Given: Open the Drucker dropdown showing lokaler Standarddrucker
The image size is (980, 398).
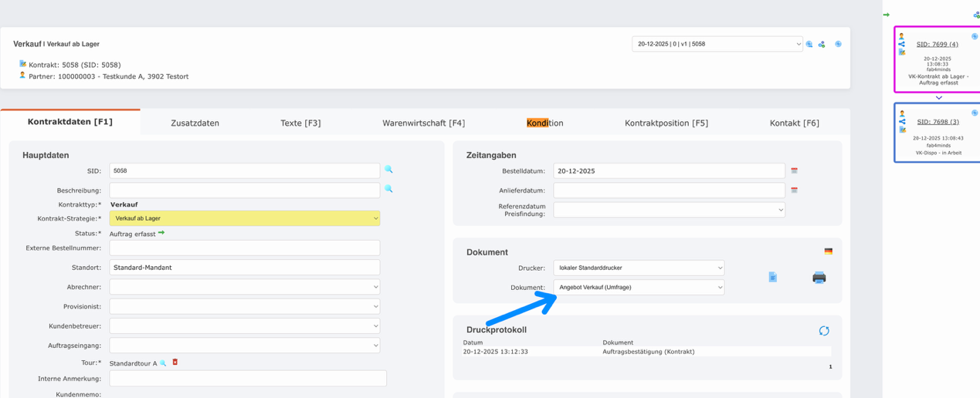Looking at the screenshot, I should [639, 268].
